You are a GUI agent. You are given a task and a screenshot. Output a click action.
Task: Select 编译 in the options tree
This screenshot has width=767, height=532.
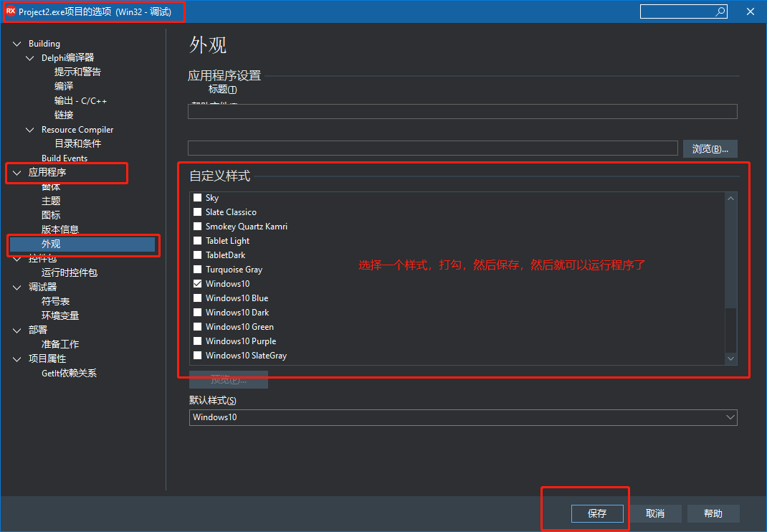tap(64, 86)
